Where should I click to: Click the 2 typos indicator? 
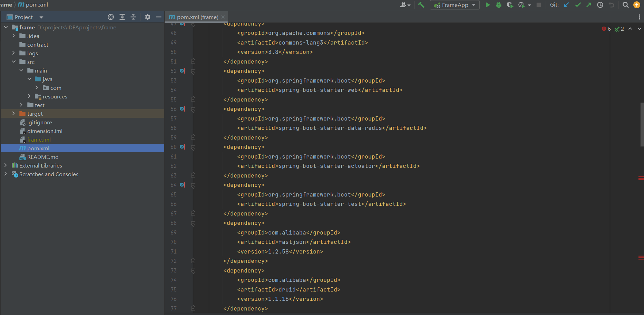point(619,29)
